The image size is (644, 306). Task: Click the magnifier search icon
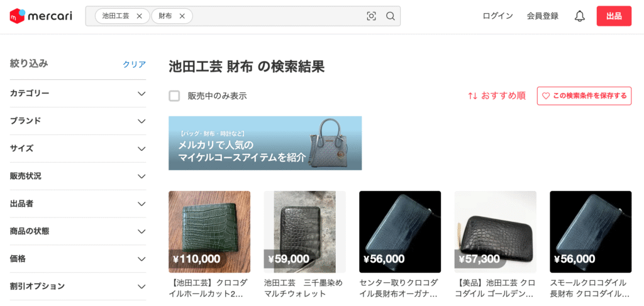[391, 16]
